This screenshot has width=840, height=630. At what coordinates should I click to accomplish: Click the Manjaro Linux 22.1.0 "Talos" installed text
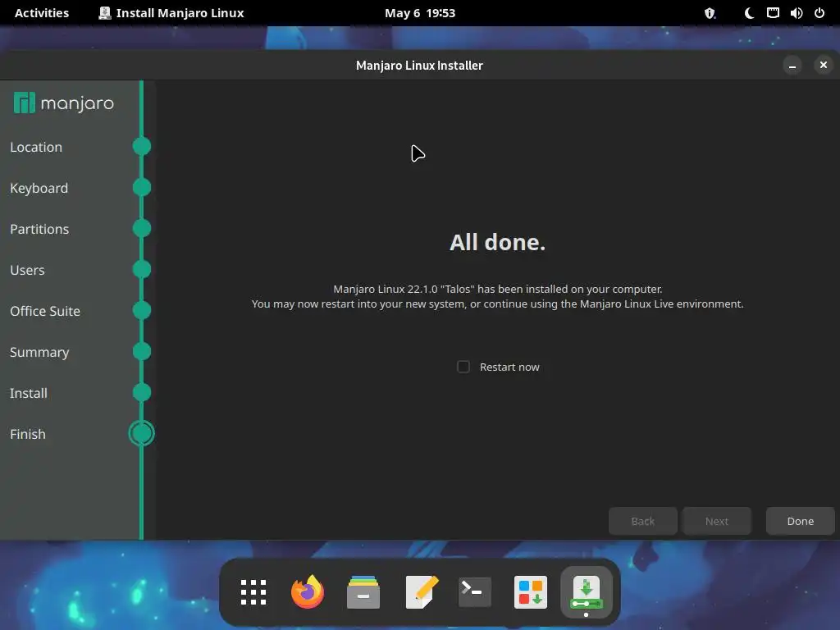point(498,290)
